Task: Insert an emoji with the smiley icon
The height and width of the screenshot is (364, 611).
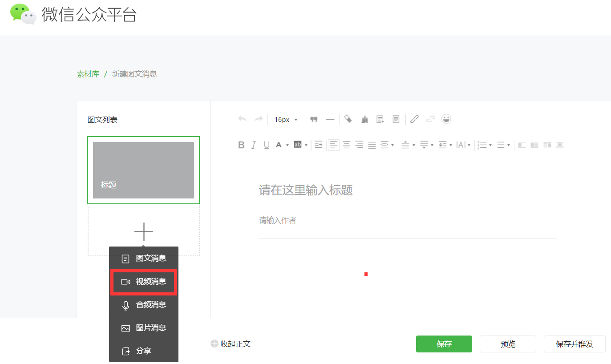Action: click(x=446, y=119)
